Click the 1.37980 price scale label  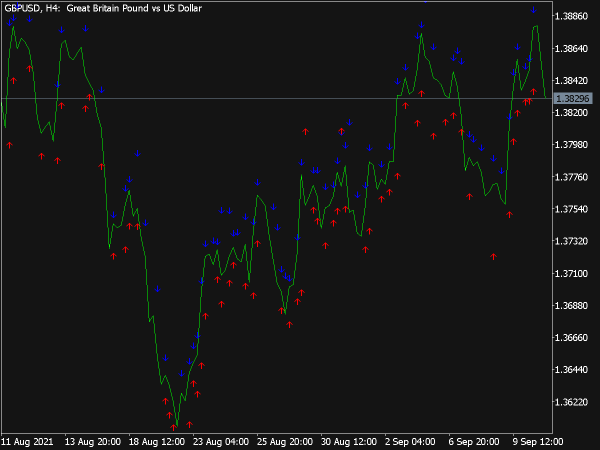click(571, 145)
